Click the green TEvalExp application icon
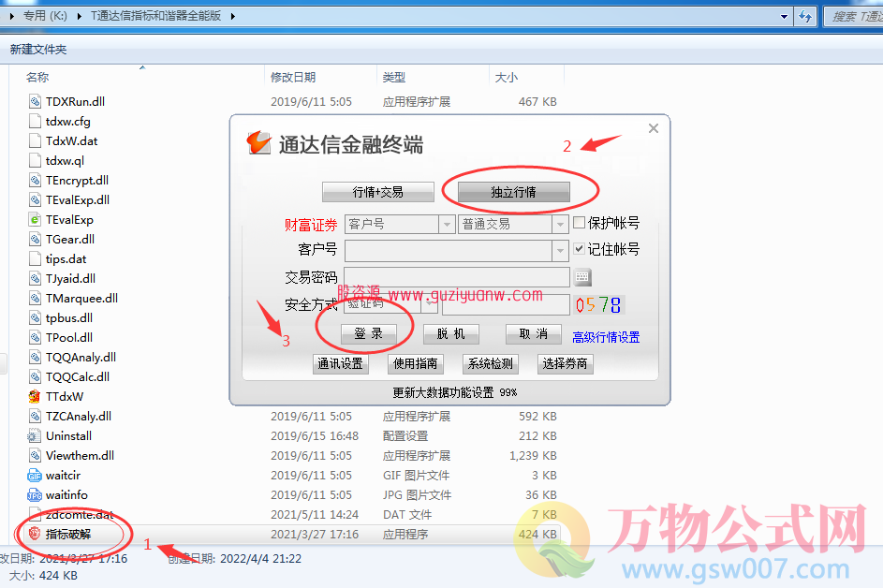Image resolution: width=883 pixels, height=588 pixels. point(35,220)
